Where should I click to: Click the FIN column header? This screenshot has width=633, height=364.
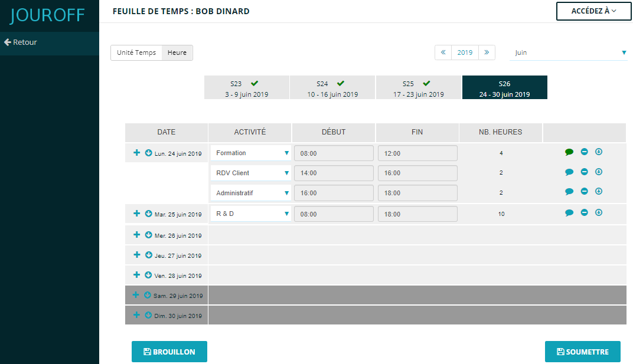417,132
